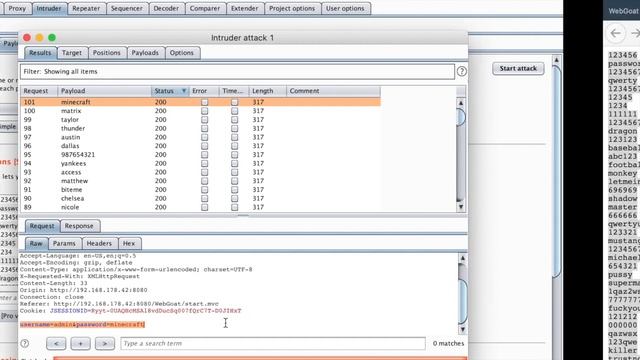Sort by Comment column header
This screenshot has height=360, width=640.
coord(333,91)
